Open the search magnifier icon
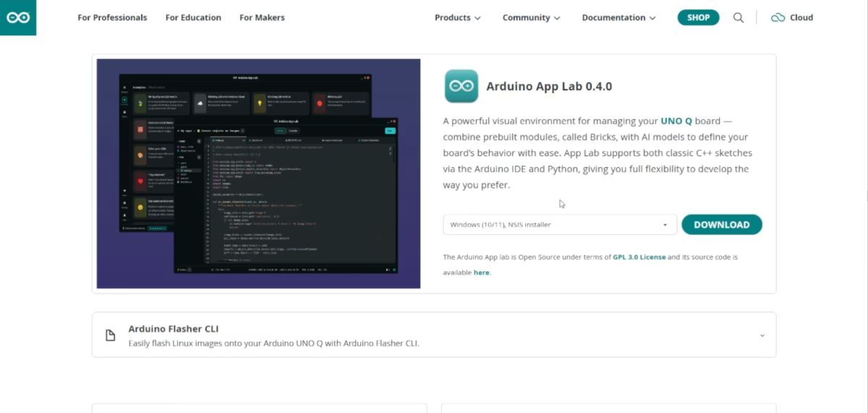This screenshot has height=413, width=868. (739, 17)
